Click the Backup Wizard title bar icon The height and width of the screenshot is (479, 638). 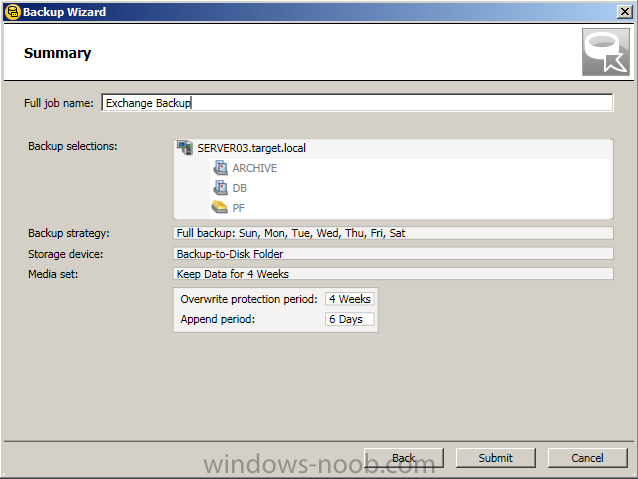coord(13,12)
